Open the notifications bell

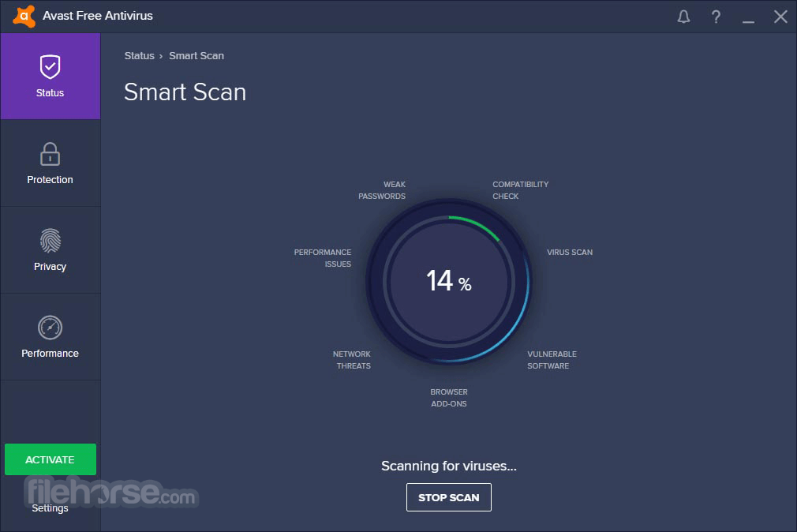(683, 17)
